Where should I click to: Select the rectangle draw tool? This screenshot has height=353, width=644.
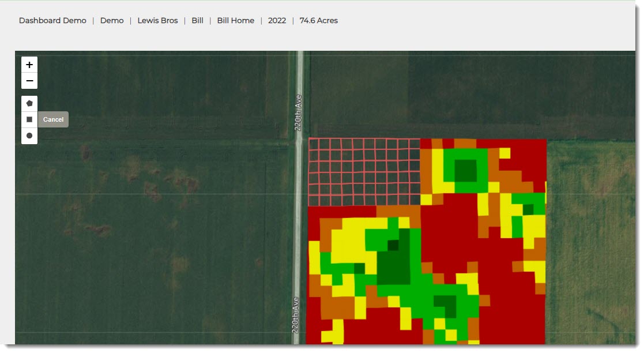pyautogui.click(x=29, y=119)
